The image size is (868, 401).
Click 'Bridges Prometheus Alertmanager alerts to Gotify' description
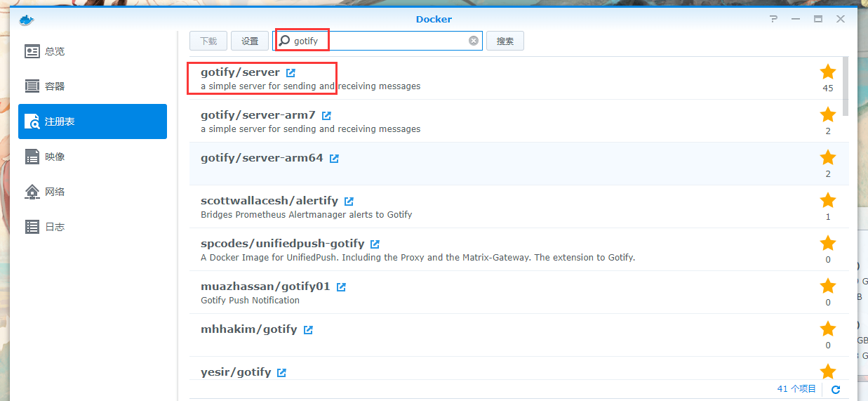coord(307,215)
